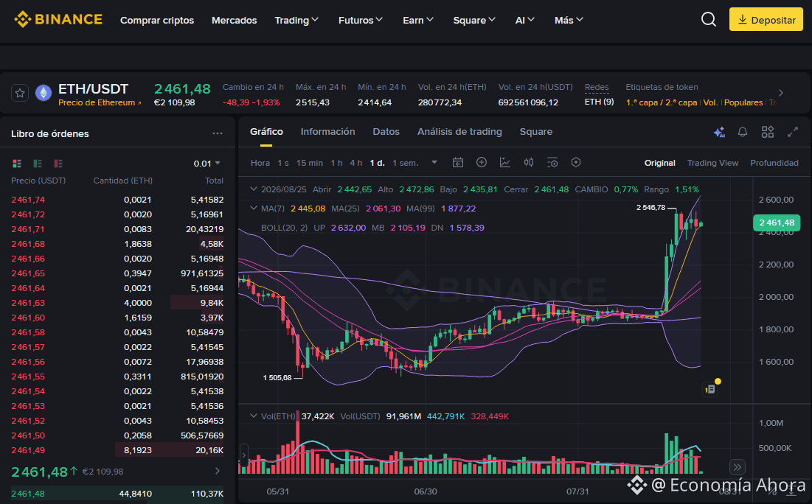Switch to the Square chart tab
This screenshot has height=504, width=812.
536,132
